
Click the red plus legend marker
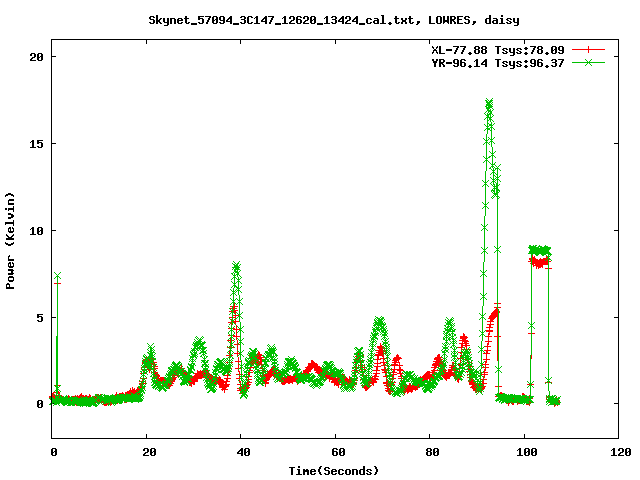[x=588, y=50]
